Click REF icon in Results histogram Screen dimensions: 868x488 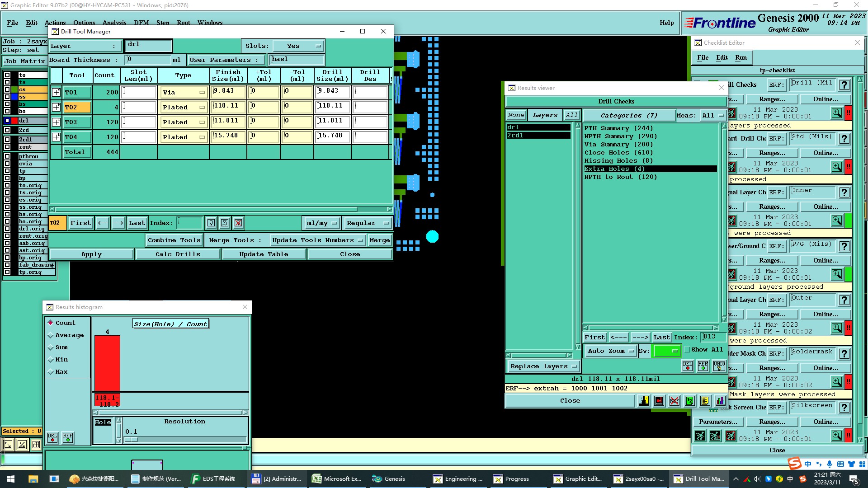pyautogui.click(x=68, y=437)
